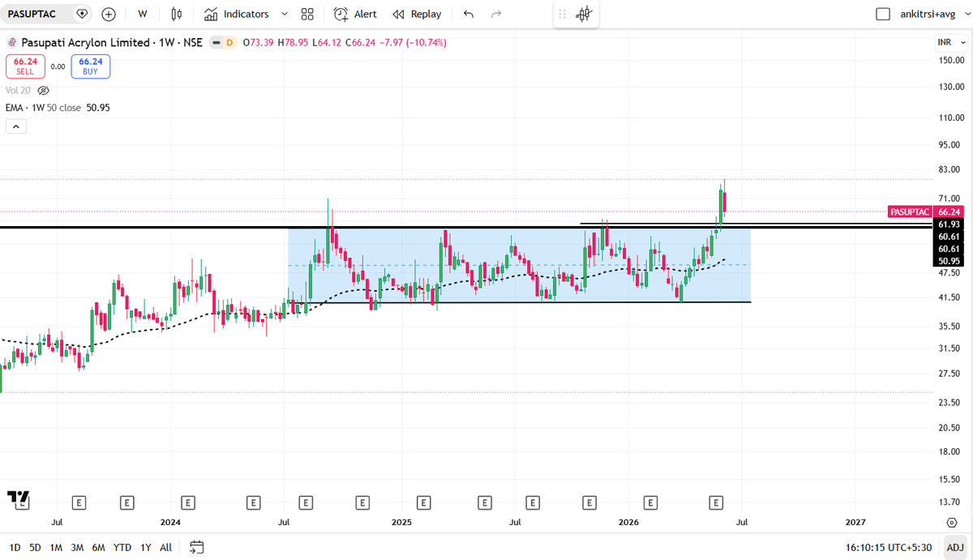Select Vol 20 indicator legend text
This screenshot has height=560, width=973.
[x=19, y=91]
